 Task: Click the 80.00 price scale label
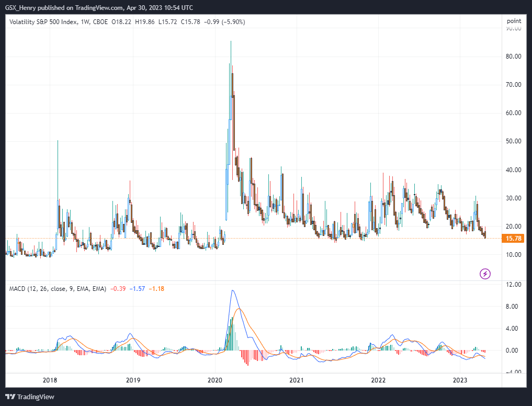pos(514,57)
